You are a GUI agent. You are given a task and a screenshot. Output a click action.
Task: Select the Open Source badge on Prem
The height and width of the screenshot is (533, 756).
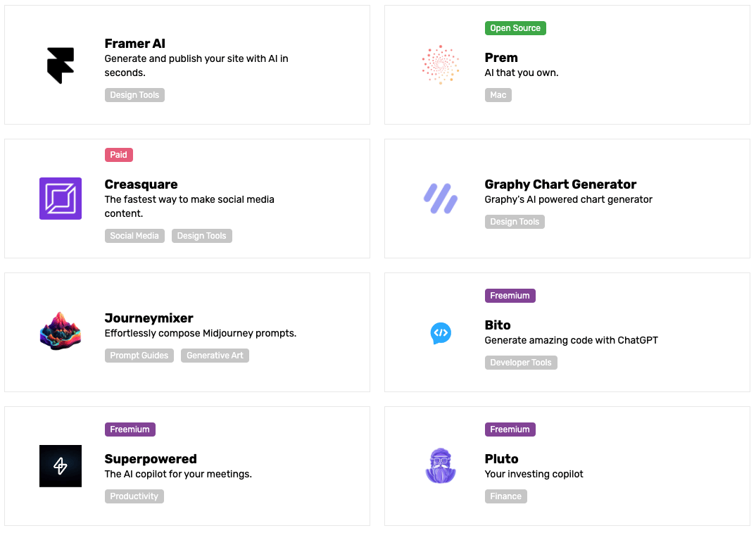pyautogui.click(x=515, y=28)
